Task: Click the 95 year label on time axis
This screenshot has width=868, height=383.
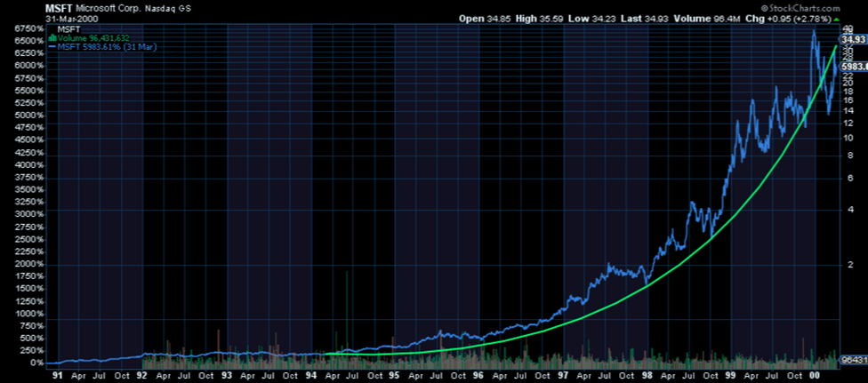Action: click(x=394, y=375)
